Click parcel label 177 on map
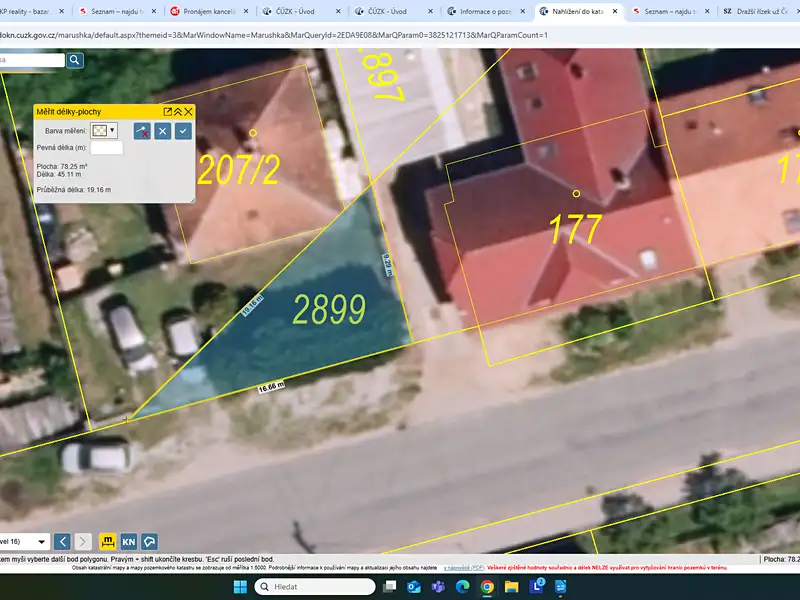This screenshot has height=600, width=800. (x=576, y=229)
